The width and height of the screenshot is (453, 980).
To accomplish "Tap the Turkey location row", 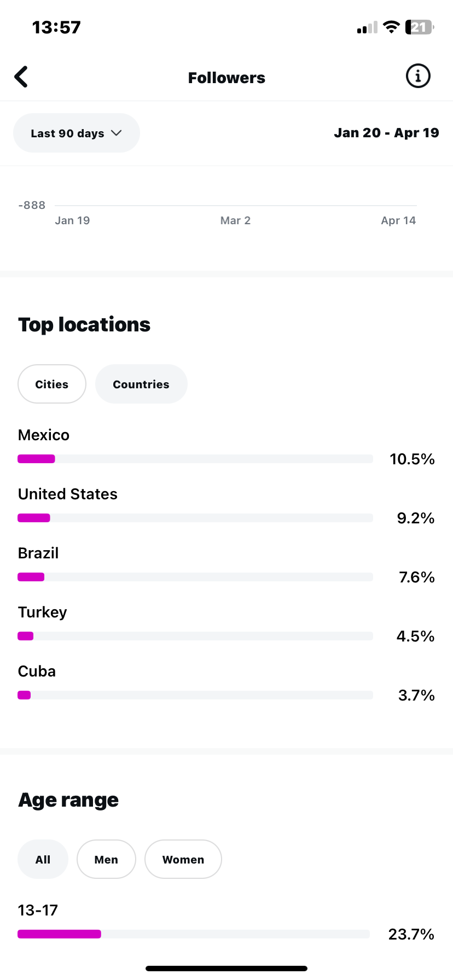I will pos(43,612).
